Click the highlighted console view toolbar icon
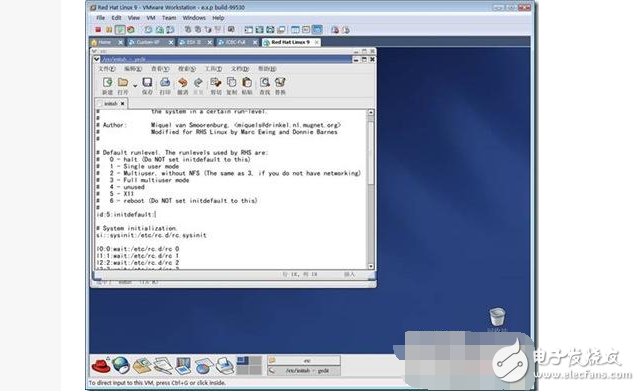The width and height of the screenshot is (640, 391). [x=317, y=30]
